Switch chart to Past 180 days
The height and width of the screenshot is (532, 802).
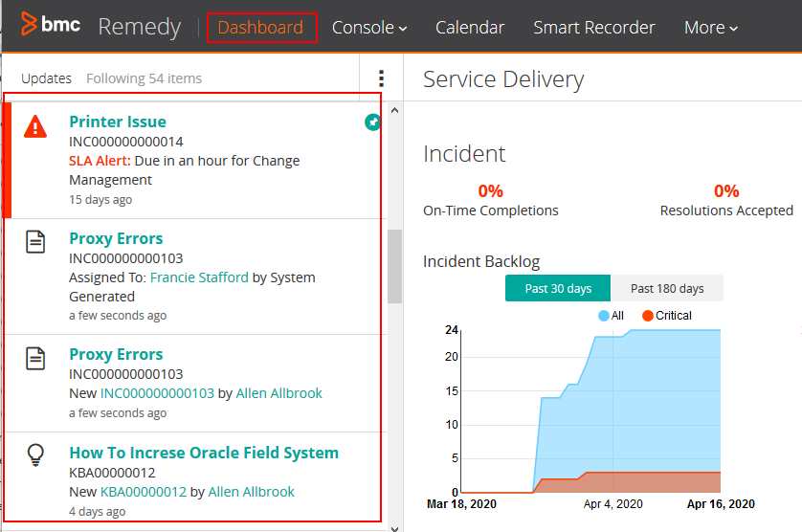coord(667,288)
